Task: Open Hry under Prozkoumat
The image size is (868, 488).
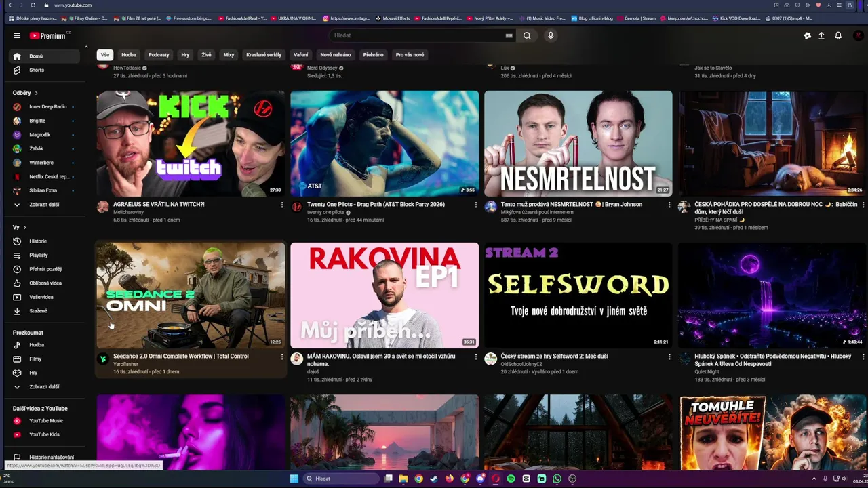Action: click(x=45, y=373)
